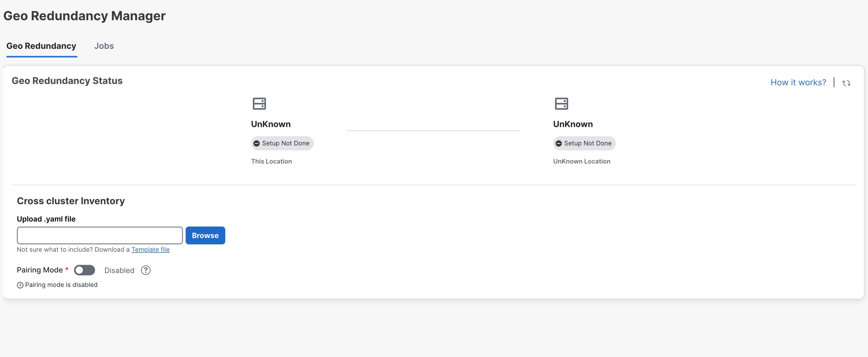
Task: Click the Pairing Mode help question icon
Action: coord(145,270)
